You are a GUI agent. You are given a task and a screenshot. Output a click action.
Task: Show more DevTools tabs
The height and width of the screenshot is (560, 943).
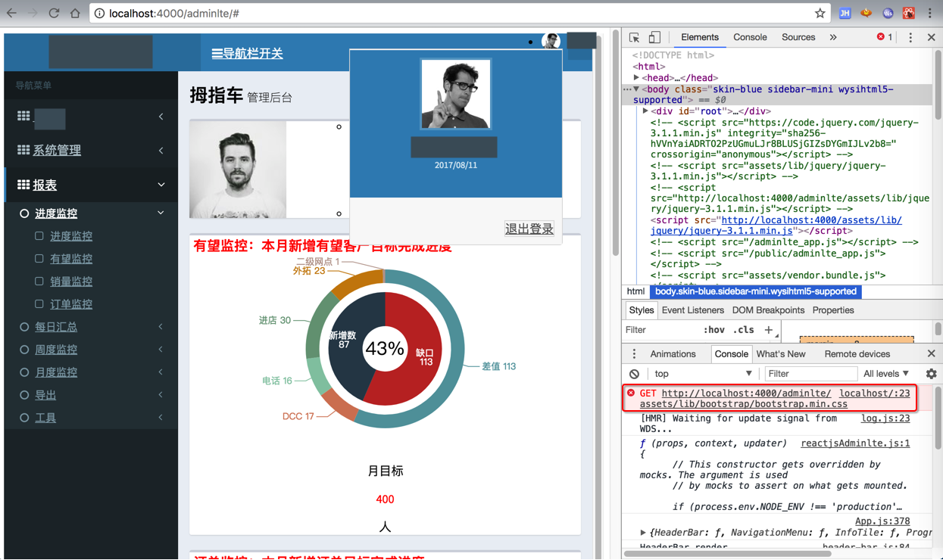coord(833,37)
